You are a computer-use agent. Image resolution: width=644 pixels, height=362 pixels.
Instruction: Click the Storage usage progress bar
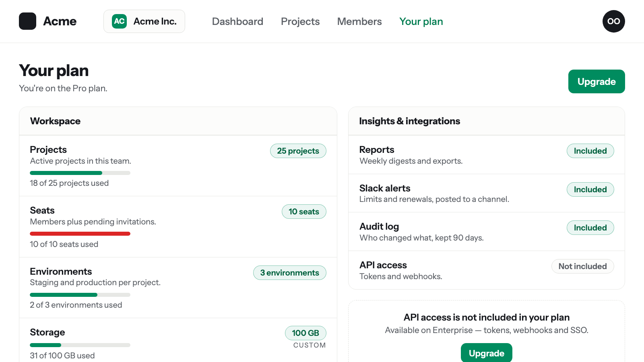(x=80, y=345)
